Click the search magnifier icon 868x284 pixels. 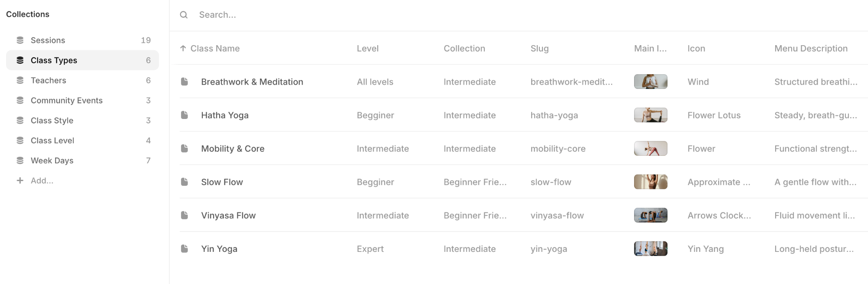(x=184, y=15)
